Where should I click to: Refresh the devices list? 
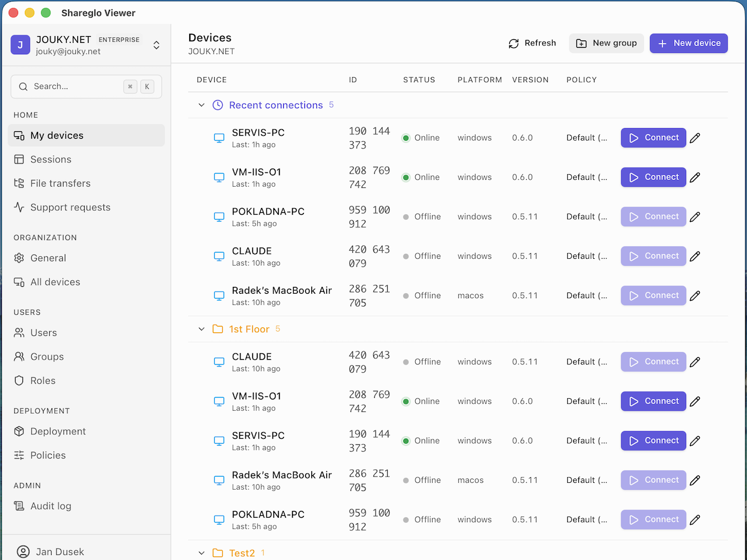(532, 43)
